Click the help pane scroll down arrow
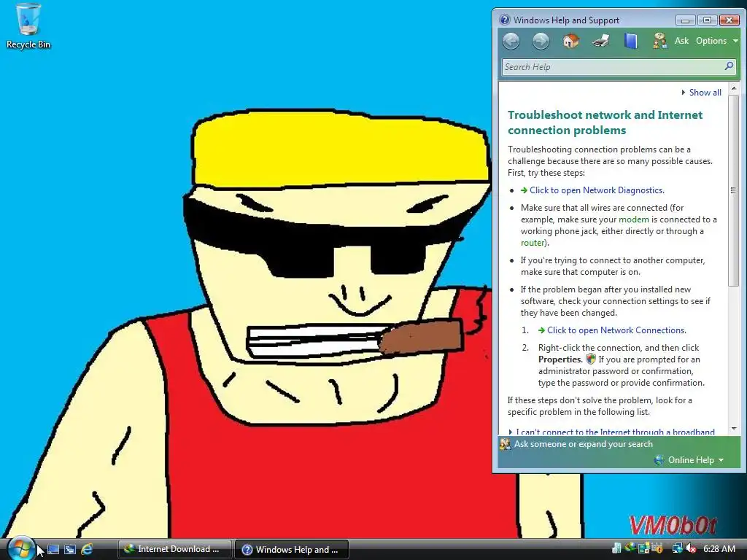 coord(734,429)
